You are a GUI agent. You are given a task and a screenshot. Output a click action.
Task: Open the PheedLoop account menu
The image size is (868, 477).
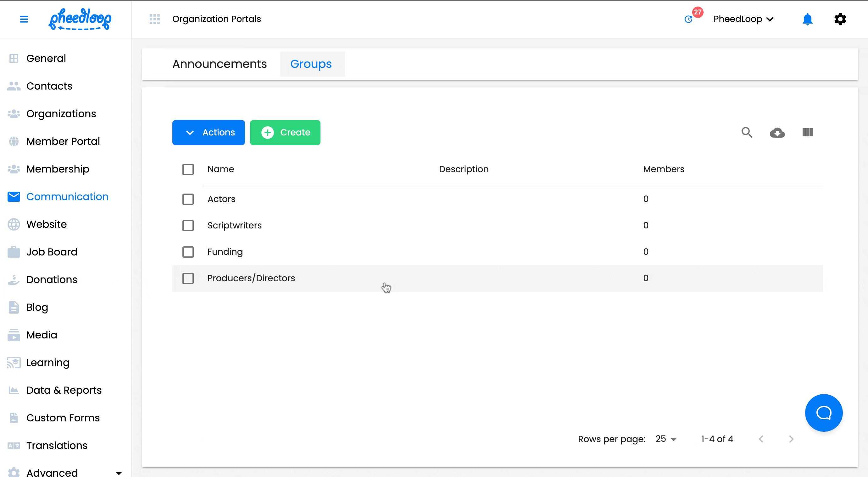click(743, 19)
